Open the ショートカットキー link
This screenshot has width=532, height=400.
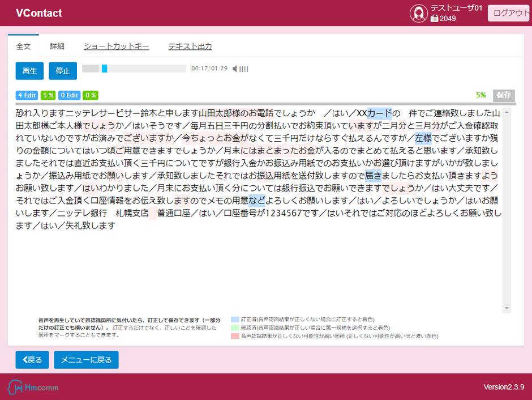tap(116, 46)
